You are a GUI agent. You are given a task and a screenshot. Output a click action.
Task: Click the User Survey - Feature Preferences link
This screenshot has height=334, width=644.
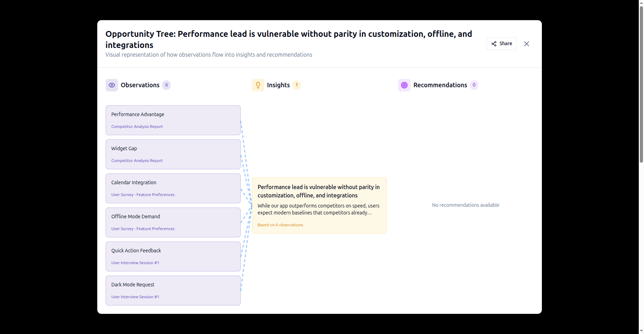(x=143, y=194)
